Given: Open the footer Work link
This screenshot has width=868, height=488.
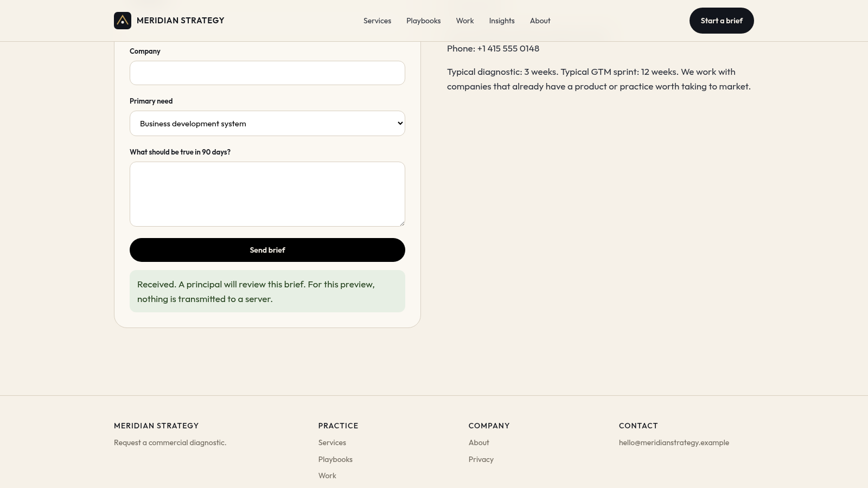Looking at the screenshot, I should pyautogui.click(x=327, y=476).
